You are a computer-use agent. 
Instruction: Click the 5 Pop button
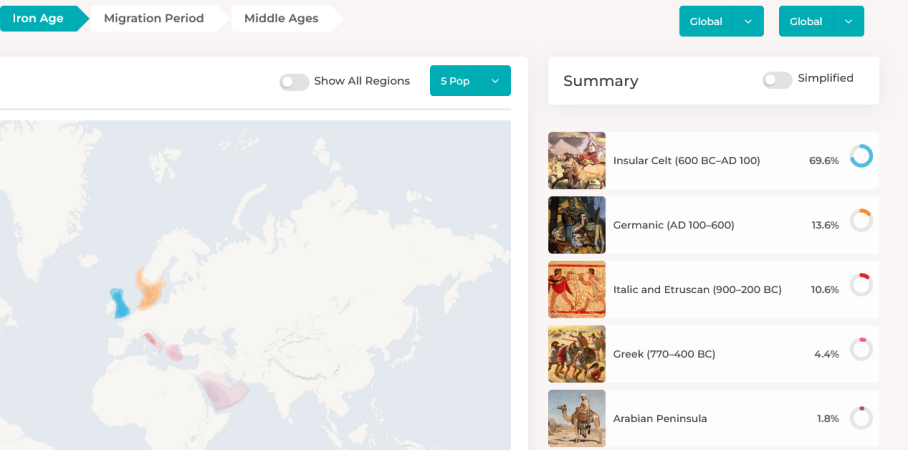click(x=455, y=81)
